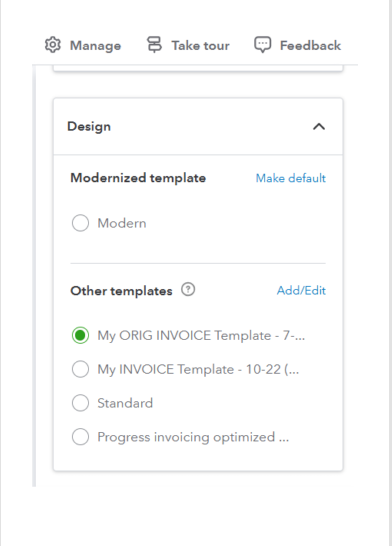Click the Make default link
The image size is (392, 546).
click(x=291, y=178)
